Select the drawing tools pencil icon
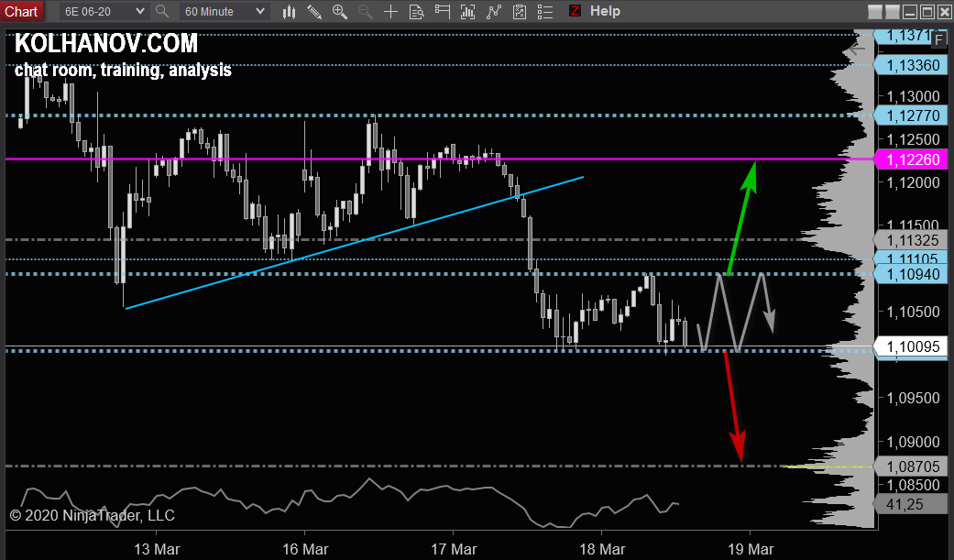The image size is (954, 560). (314, 12)
